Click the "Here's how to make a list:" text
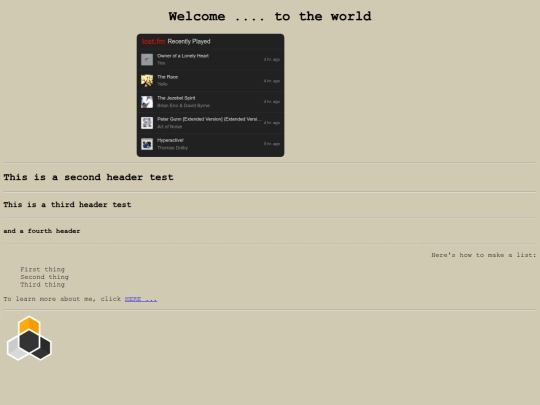The width and height of the screenshot is (540, 405). [x=484, y=255]
